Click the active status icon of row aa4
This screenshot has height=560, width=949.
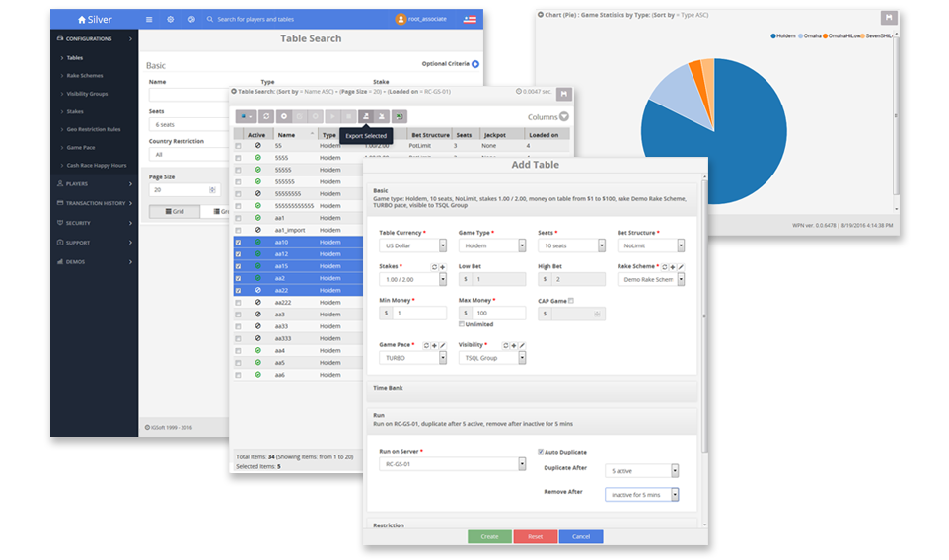pyautogui.click(x=257, y=350)
